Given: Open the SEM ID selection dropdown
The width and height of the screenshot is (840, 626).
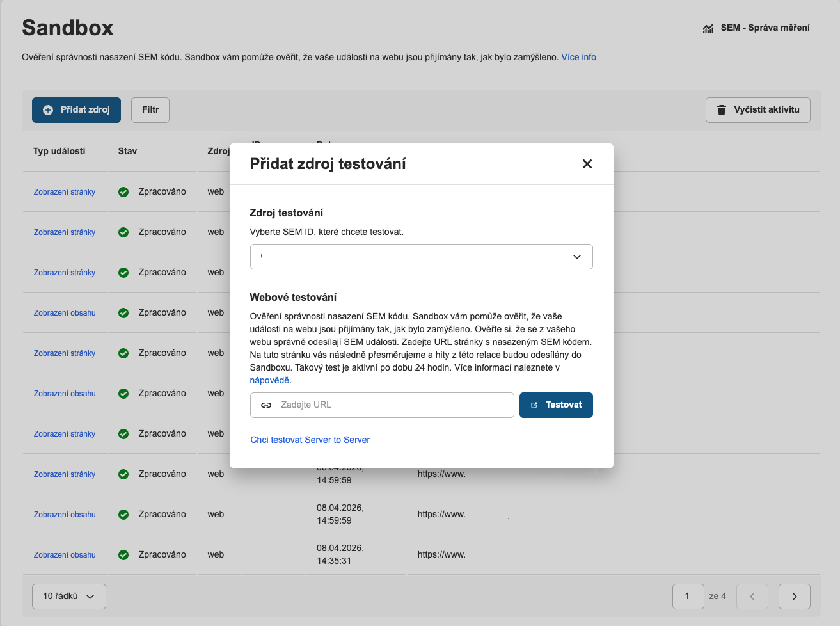Looking at the screenshot, I should [x=421, y=257].
